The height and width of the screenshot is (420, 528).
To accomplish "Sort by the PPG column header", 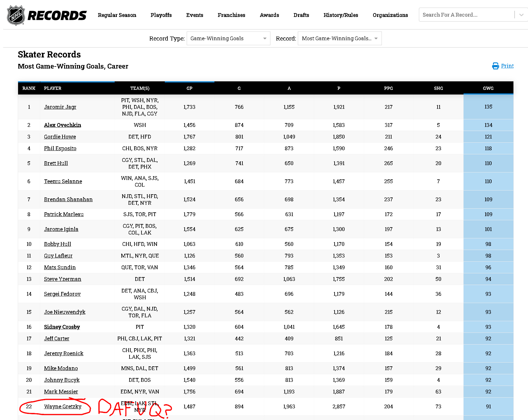I will coord(389,88).
